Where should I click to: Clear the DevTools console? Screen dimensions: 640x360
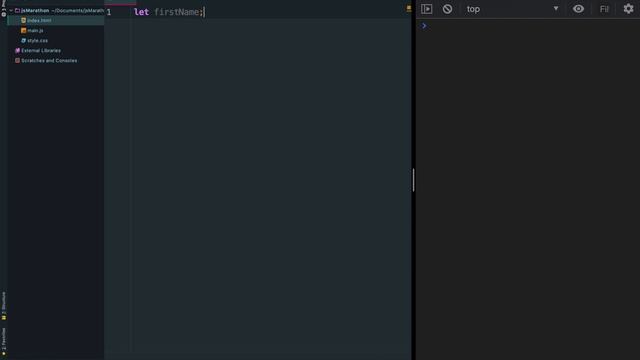pos(447,9)
